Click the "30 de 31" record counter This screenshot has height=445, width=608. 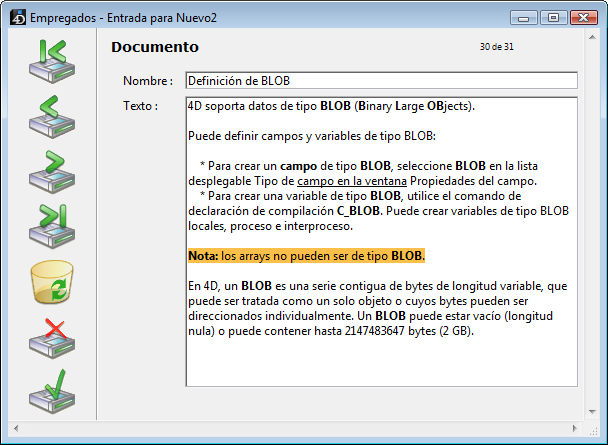pyautogui.click(x=497, y=47)
